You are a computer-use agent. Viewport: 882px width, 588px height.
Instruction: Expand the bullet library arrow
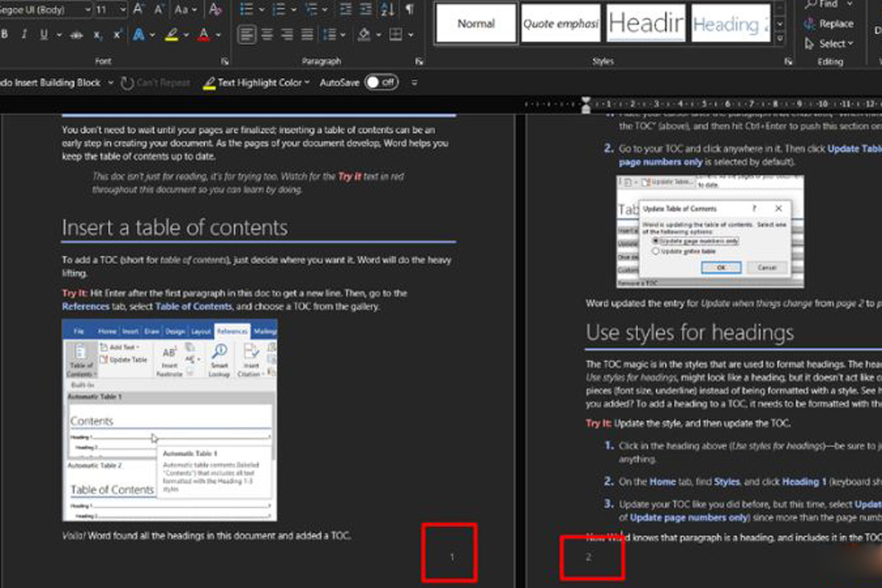click(x=260, y=10)
